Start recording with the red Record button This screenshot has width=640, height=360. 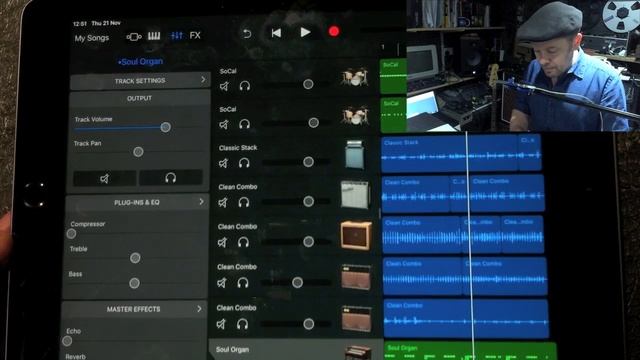click(x=334, y=31)
